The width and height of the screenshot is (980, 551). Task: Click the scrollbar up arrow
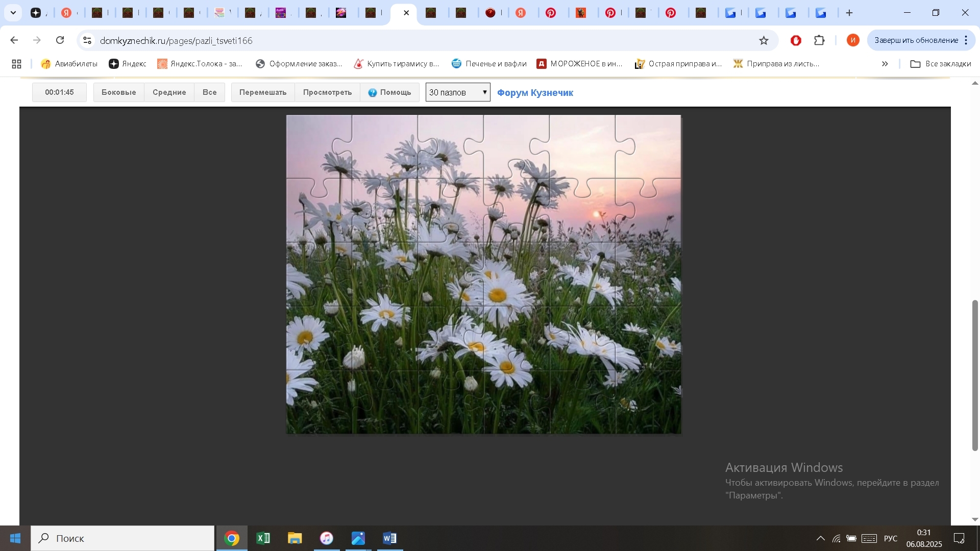975,83
